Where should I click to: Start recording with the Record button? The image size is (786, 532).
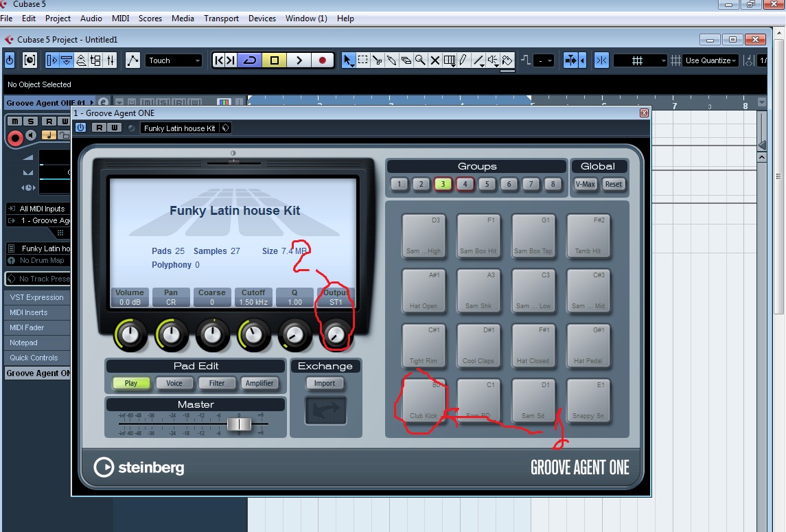click(323, 60)
